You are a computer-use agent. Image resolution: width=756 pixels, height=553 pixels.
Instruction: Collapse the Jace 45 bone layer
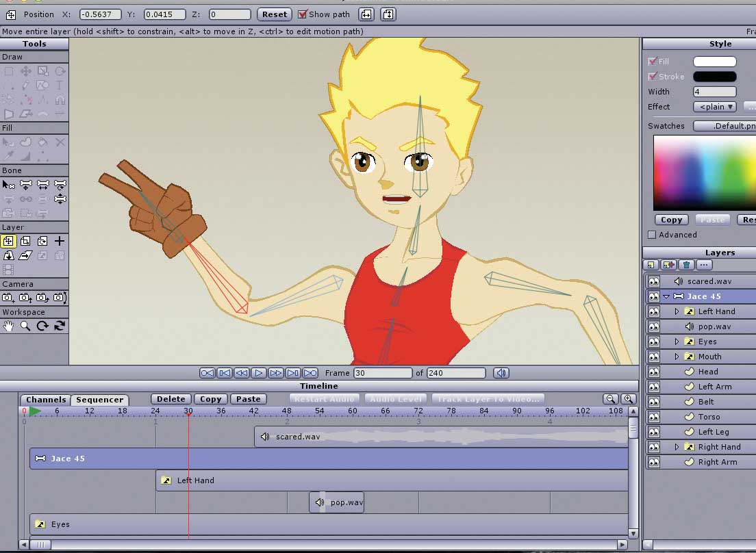point(666,296)
